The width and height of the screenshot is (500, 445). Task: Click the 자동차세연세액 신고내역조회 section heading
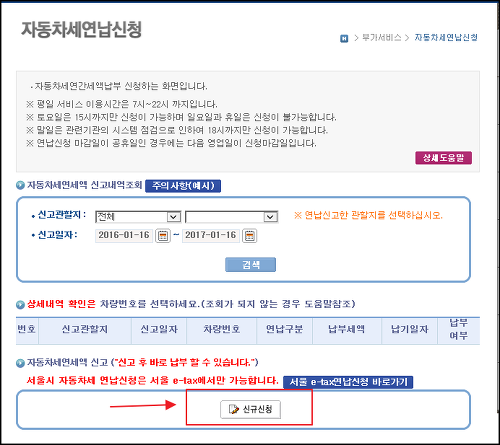(x=84, y=185)
